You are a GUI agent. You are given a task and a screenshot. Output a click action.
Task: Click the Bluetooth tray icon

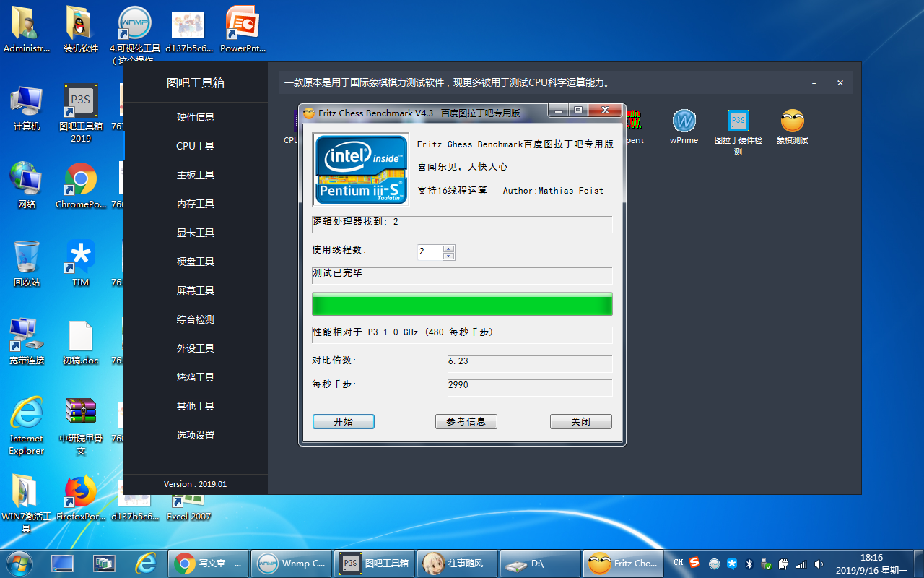click(x=749, y=564)
